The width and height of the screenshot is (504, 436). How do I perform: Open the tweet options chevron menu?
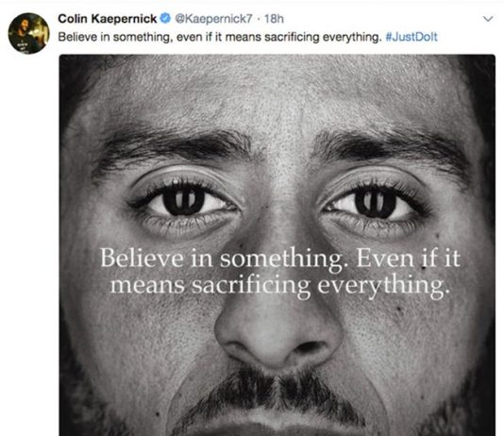point(488,19)
